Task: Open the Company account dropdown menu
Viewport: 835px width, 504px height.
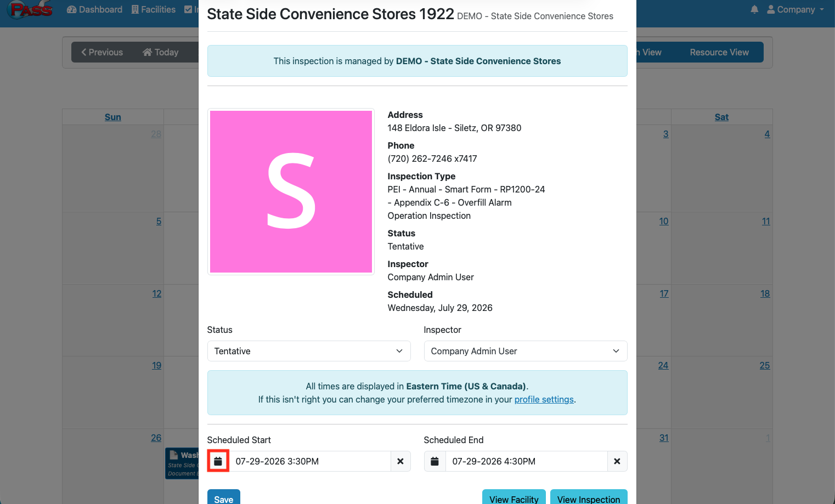Action: (795, 9)
